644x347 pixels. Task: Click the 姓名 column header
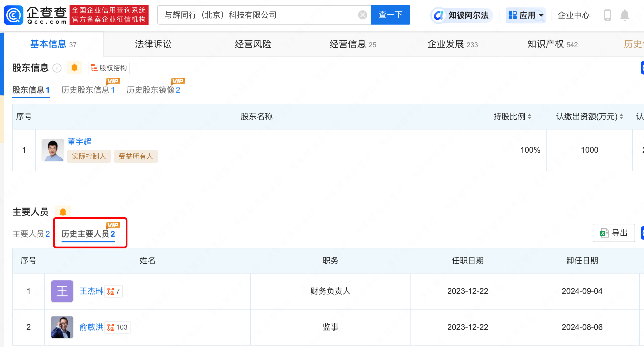pyautogui.click(x=147, y=261)
